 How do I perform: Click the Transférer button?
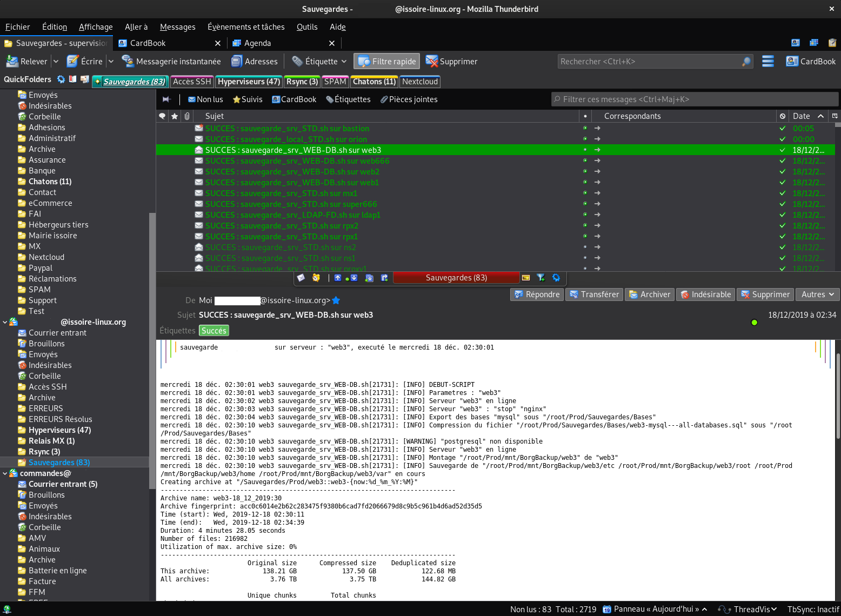595,294
